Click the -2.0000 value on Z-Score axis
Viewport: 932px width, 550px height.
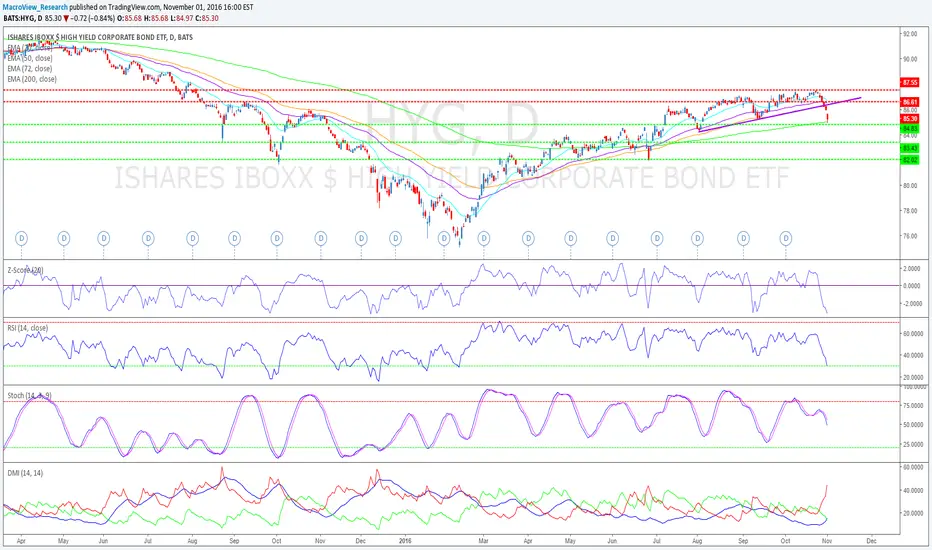pyautogui.click(x=912, y=304)
